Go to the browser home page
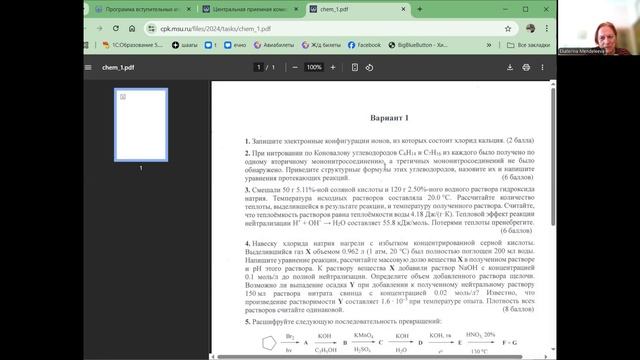The width and height of the screenshot is (640, 360). (132, 28)
